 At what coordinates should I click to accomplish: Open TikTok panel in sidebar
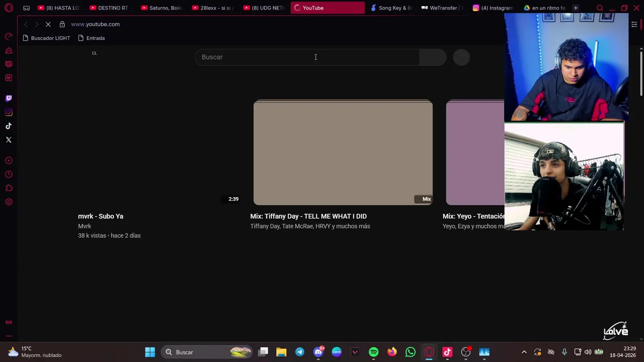9,126
